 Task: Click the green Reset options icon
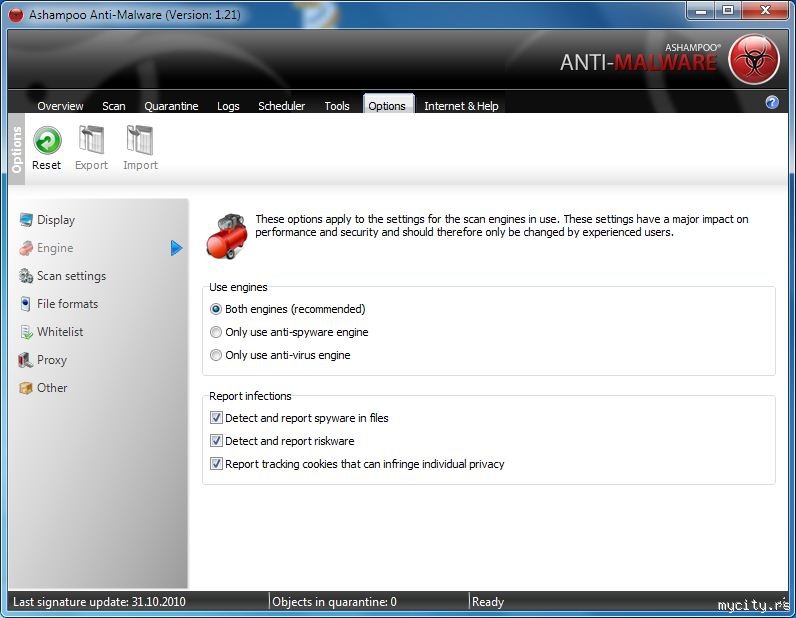[x=47, y=140]
